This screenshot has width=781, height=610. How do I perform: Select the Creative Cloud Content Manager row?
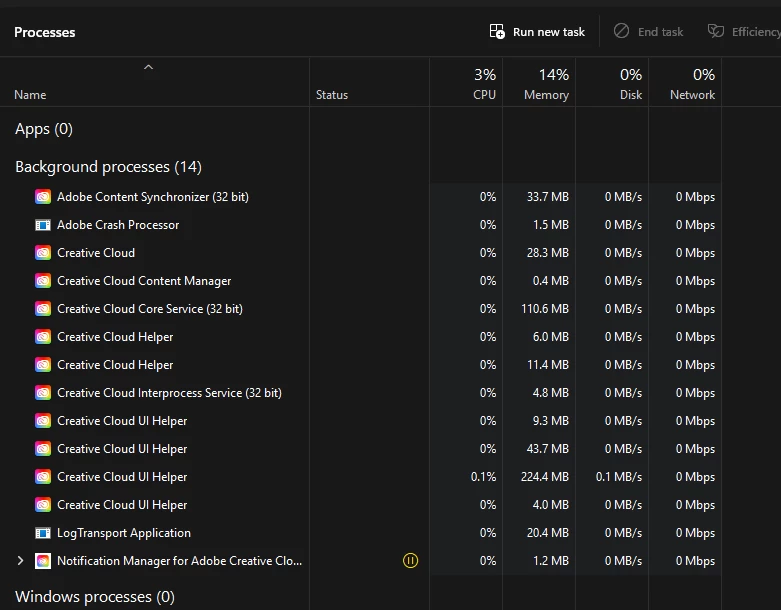(361, 281)
